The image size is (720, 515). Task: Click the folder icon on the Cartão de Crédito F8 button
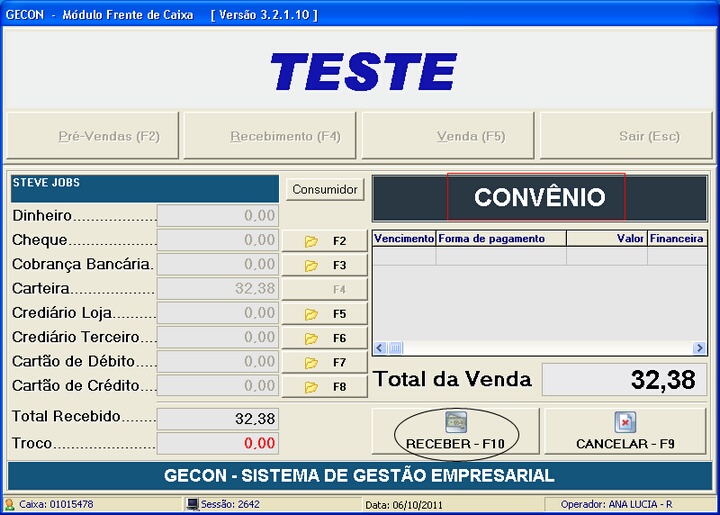tap(311, 387)
